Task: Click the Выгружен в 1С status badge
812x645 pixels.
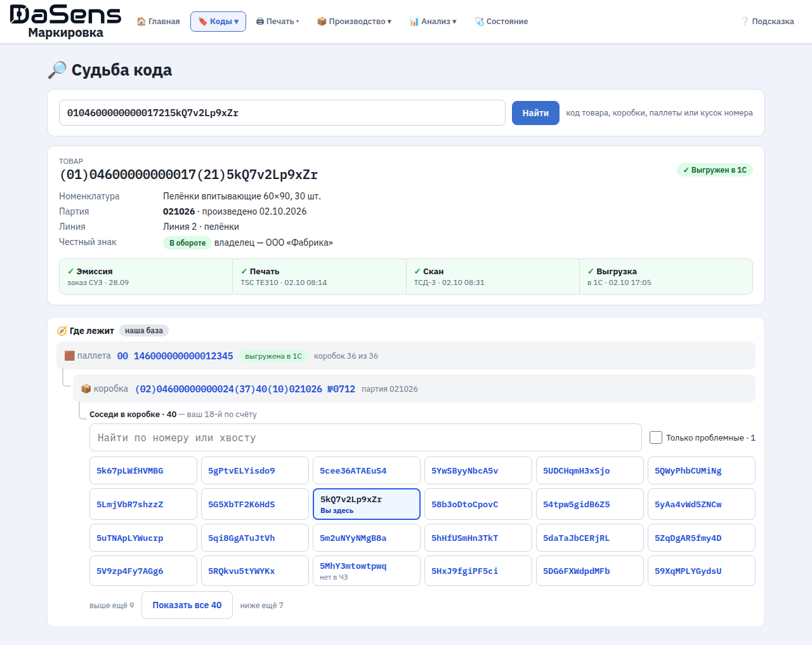Action: point(715,170)
